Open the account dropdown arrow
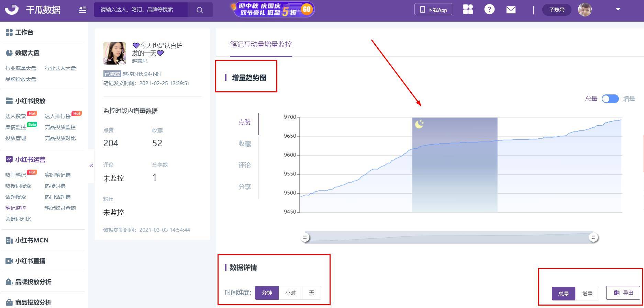This screenshot has width=644, height=308. [618, 9]
